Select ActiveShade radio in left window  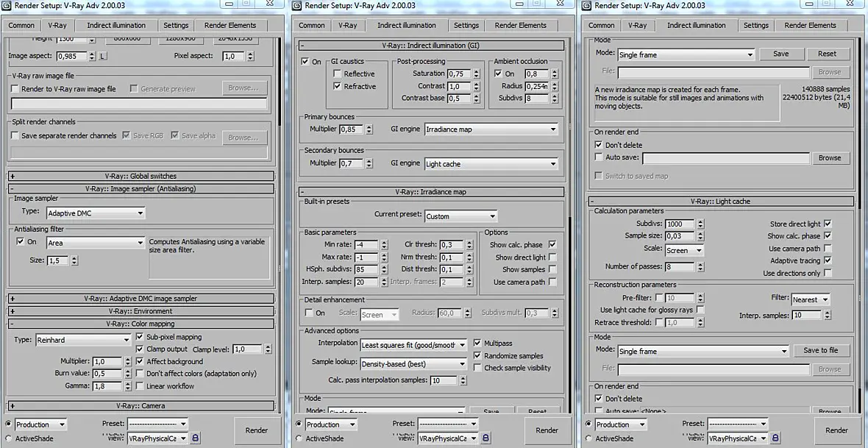(x=8, y=438)
